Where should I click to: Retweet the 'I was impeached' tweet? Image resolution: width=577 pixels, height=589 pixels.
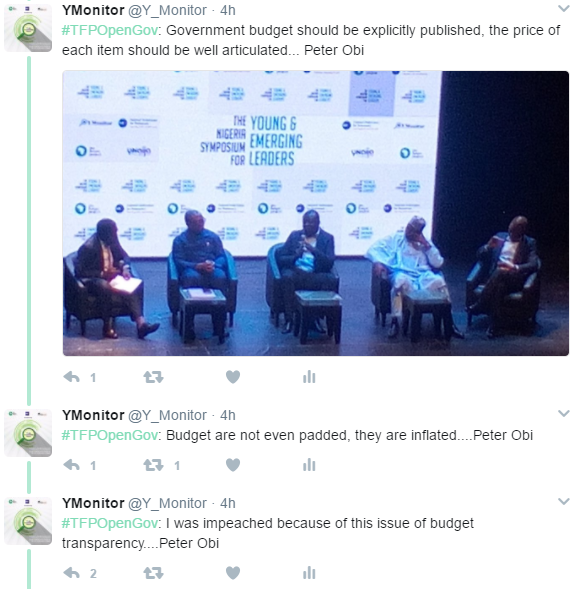click(x=153, y=573)
